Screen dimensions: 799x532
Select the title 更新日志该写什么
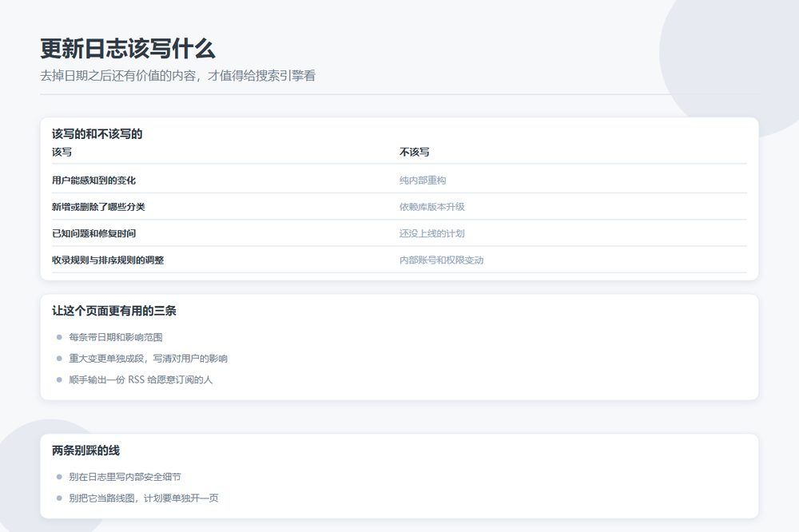click(x=127, y=49)
